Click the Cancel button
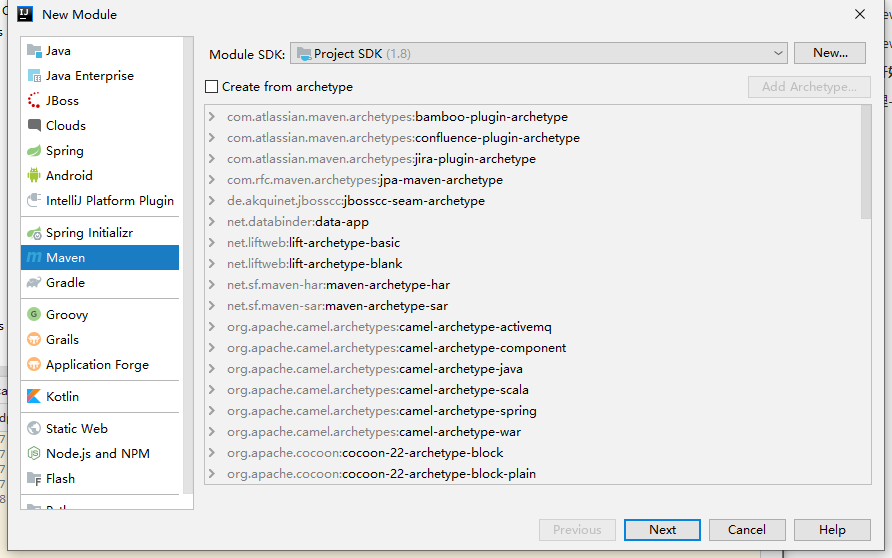The width and height of the screenshot is (892, 558). pyautogui.click(x=747, y=530)
